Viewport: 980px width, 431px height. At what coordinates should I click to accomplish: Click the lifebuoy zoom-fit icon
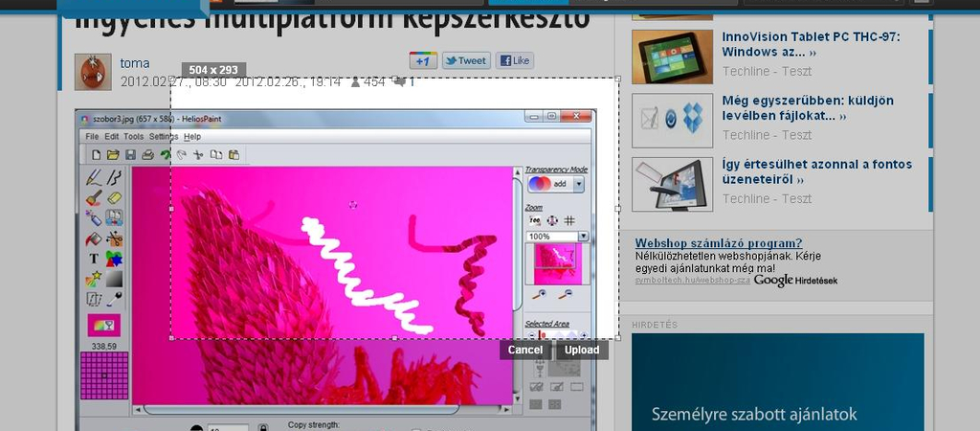point(552,220)
